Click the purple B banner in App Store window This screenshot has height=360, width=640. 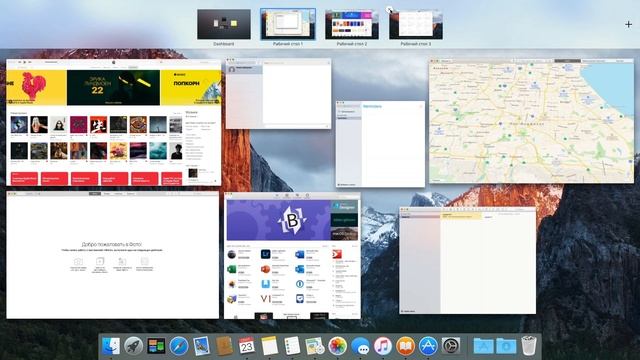coord(278,220)
